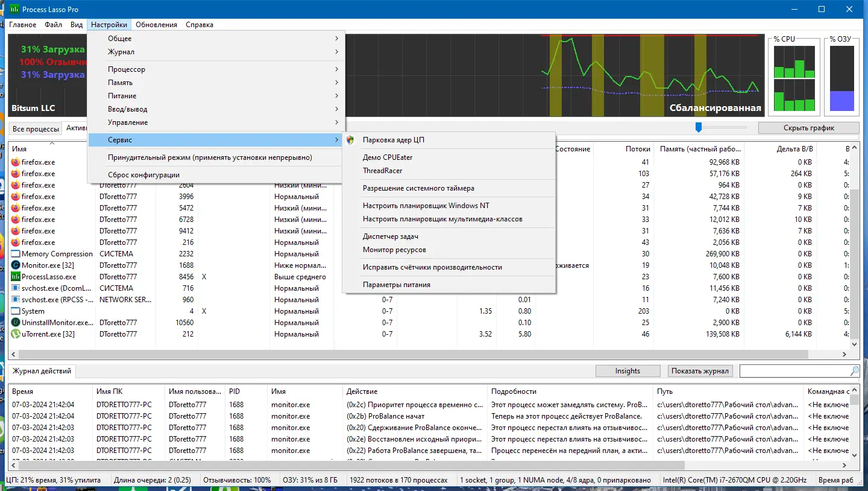Viewport: 868px width, 491px height.
Task: Open the Справка menu
Action: click(200, 25)
